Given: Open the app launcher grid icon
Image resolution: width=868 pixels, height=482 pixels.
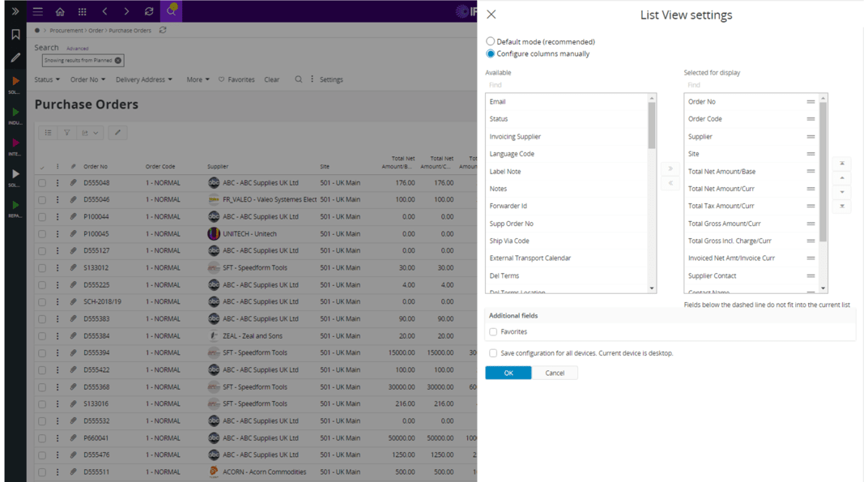Looking at the screenshot, I should 82,11.
